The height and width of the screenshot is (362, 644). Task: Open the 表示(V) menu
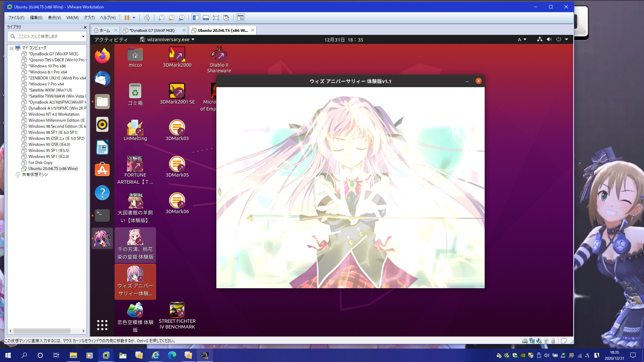[54, 18]
